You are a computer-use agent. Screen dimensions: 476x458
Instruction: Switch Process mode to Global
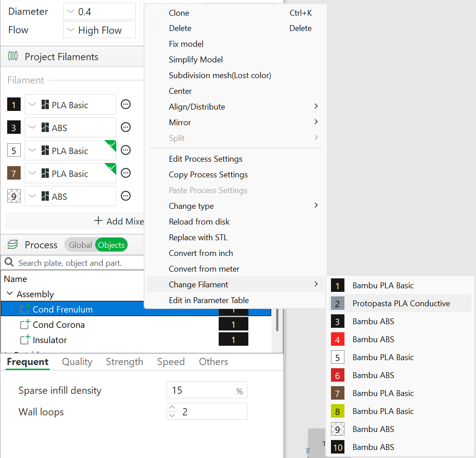[80, 245]
